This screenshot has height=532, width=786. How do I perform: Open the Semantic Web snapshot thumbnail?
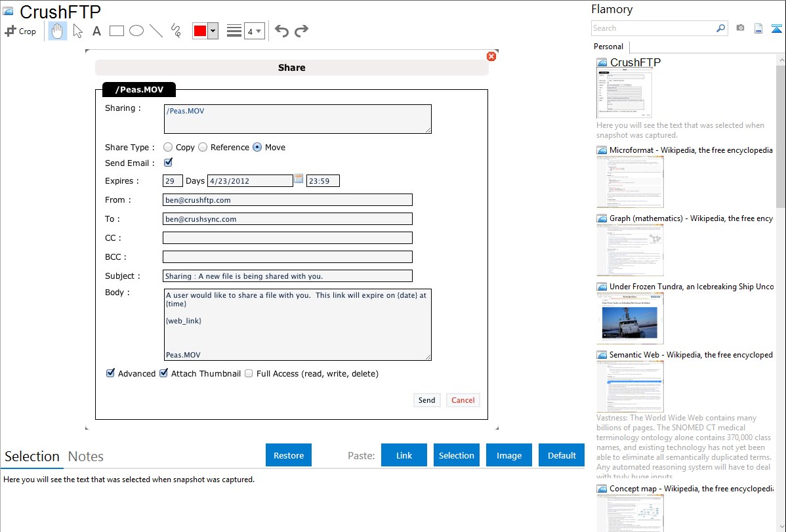click(x=630, y=386)
